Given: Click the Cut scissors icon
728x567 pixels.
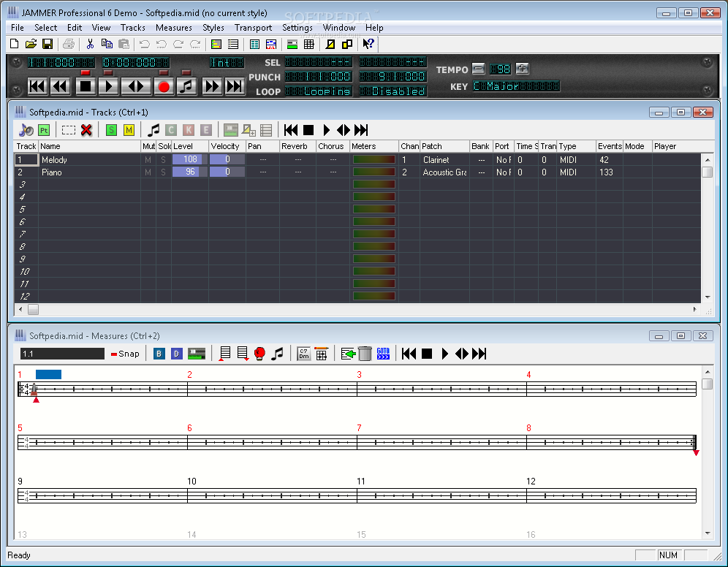Looking at the screenshot, I should (90, 44).
